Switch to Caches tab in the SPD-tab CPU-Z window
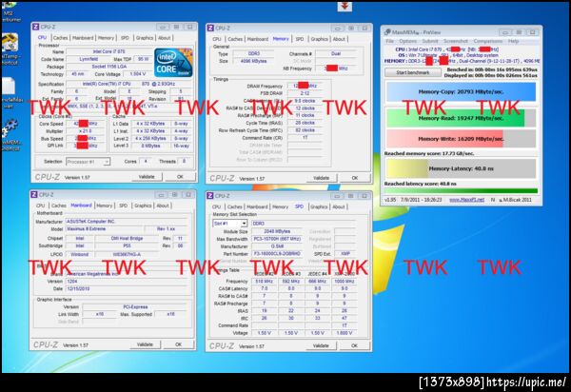Screen dimensions: 571x392 (x=234, y=206)
